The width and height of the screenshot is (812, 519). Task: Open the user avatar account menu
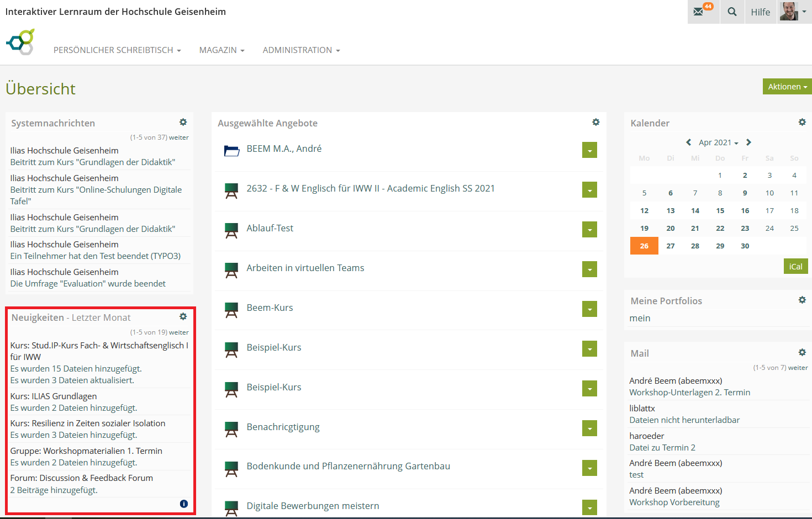point(793,12)
